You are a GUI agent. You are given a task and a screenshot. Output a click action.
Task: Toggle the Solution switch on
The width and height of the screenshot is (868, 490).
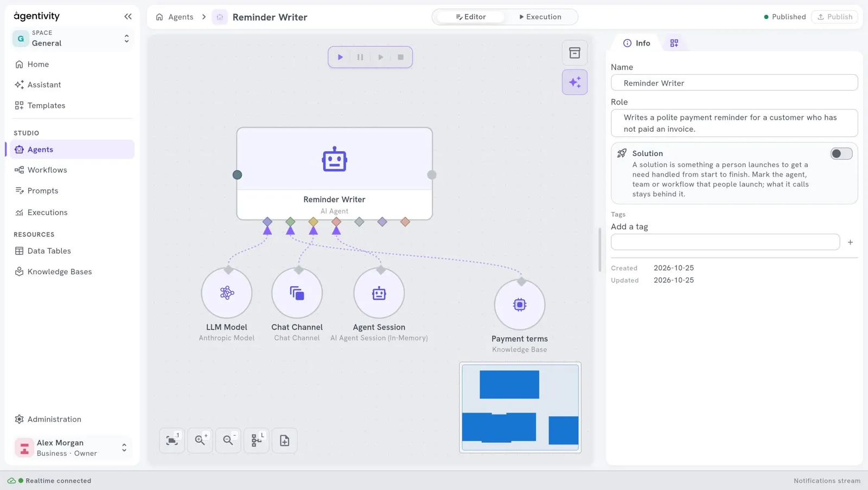(x=841, y=153)
